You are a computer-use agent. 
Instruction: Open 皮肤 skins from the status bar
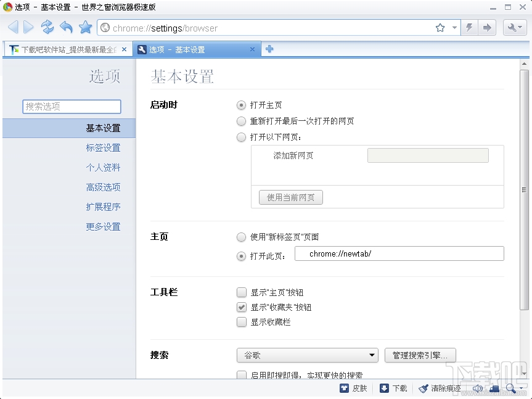[353, 388]
